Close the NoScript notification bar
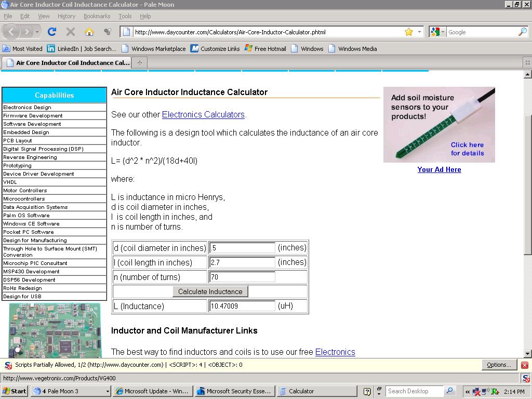The height and width of the screenshot is (399, 532). coord(525,365)
